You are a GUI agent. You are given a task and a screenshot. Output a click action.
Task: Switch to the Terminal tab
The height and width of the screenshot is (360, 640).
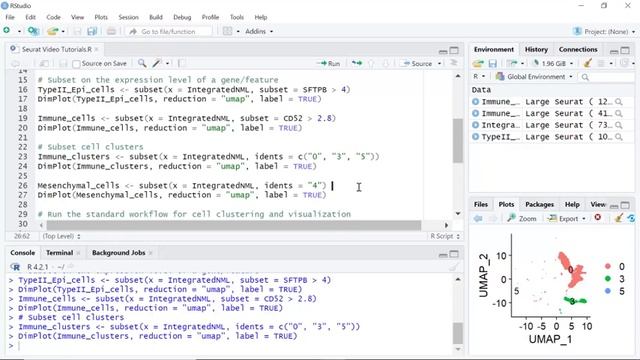[59, 253]
